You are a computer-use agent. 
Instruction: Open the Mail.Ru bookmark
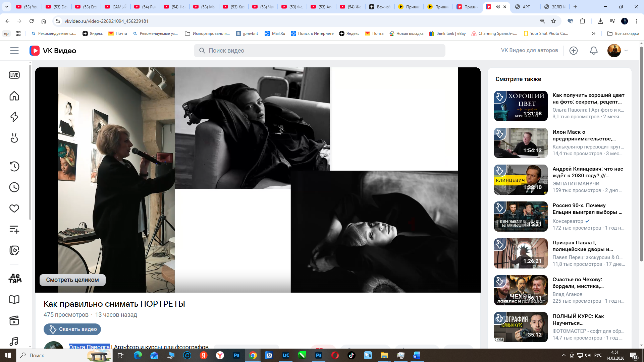(x=275, y=34)
